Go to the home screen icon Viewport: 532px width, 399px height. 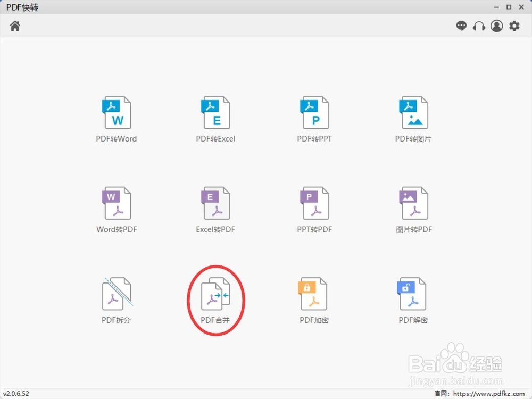coord(15,26)
